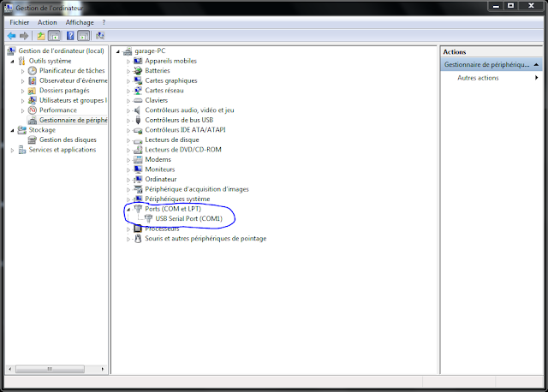
Task: Expand the Cartes graphiques category
Action: pos(128,81)
